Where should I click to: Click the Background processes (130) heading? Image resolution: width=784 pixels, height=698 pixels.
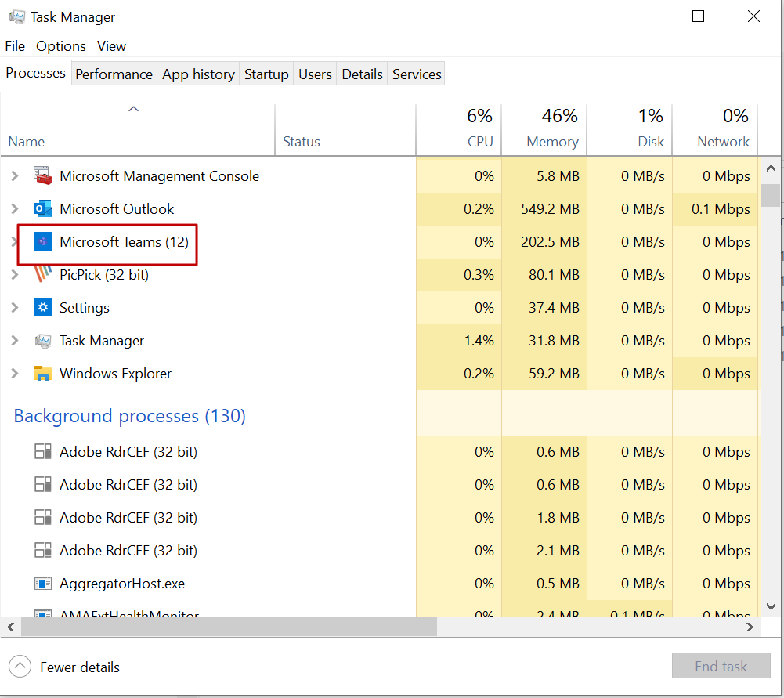129,416
